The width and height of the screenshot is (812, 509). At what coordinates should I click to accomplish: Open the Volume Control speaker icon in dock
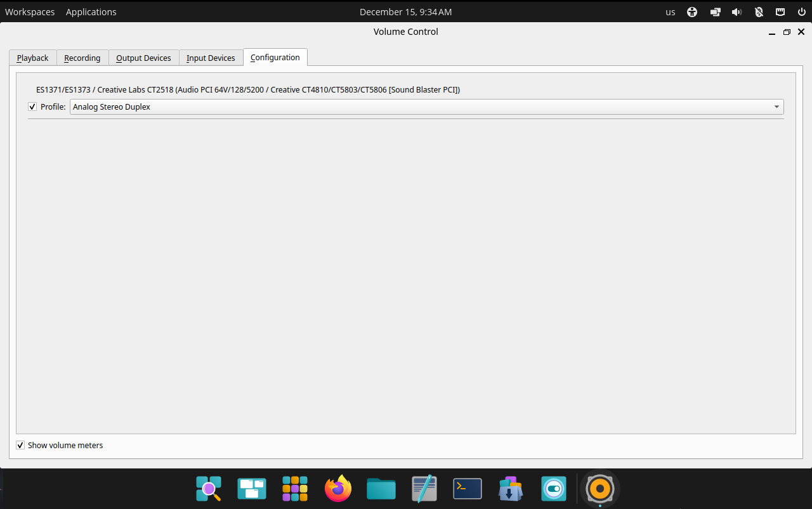[599, 488]
